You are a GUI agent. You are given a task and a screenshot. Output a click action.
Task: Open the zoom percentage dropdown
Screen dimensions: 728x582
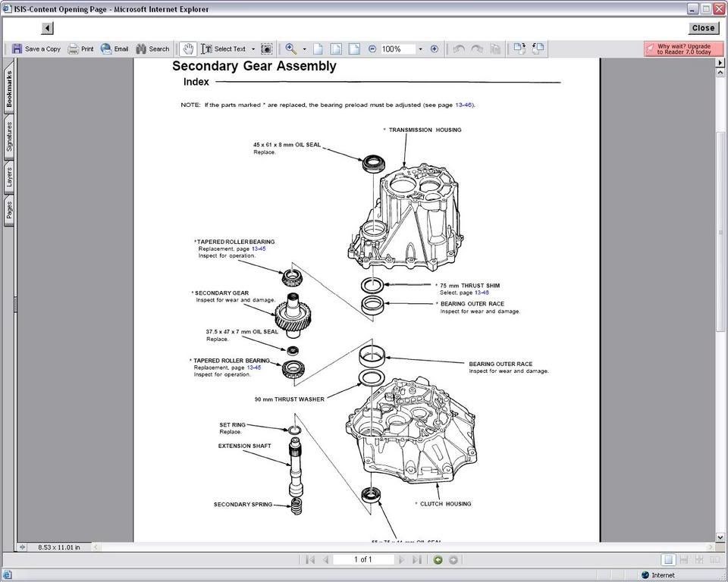[420, 48]
